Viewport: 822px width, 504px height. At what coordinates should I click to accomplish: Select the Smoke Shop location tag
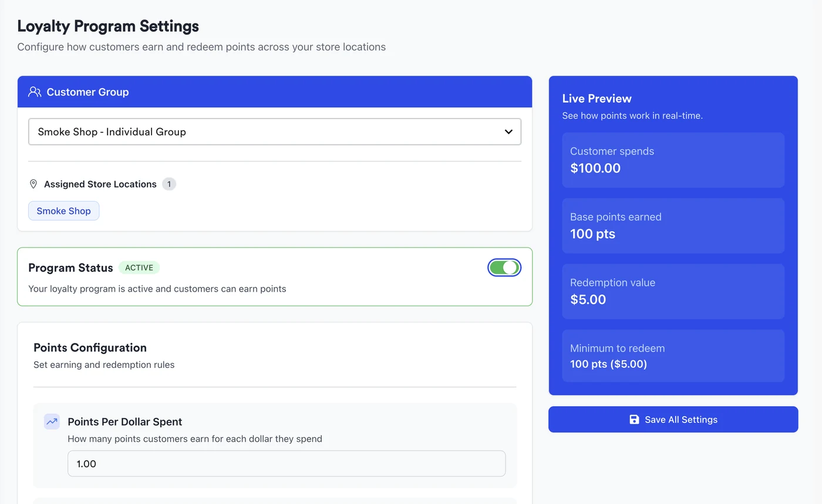(x=63, y=211)
